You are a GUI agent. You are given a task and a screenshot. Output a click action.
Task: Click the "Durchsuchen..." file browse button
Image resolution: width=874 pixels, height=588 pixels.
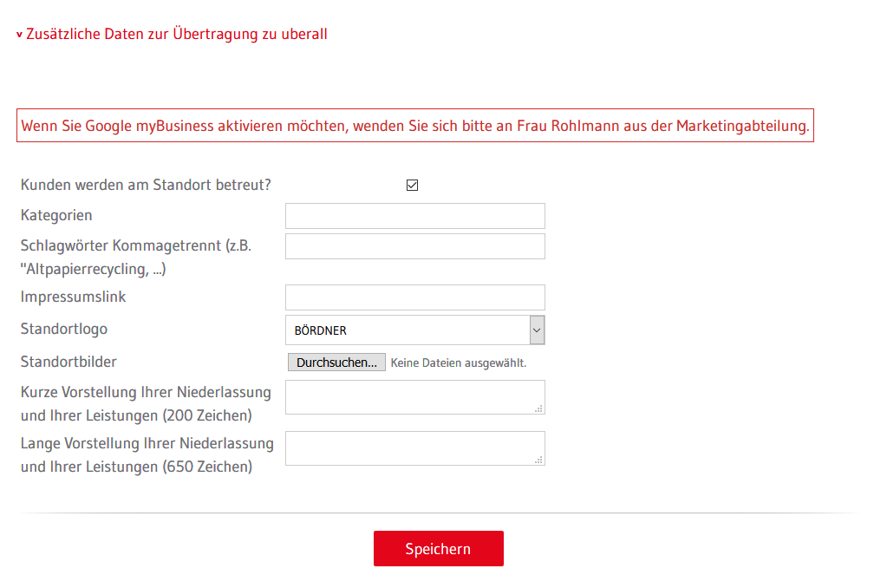(x=336, y=363)
